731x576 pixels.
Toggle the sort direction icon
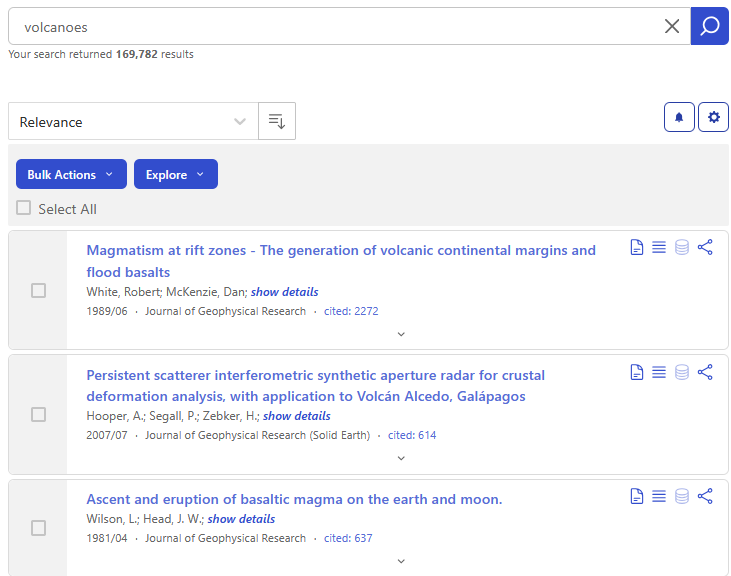point(277,121)
